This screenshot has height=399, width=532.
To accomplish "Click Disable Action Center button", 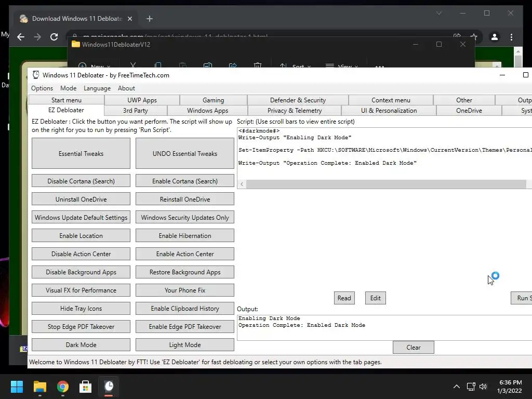I will (x=81, y=254).
